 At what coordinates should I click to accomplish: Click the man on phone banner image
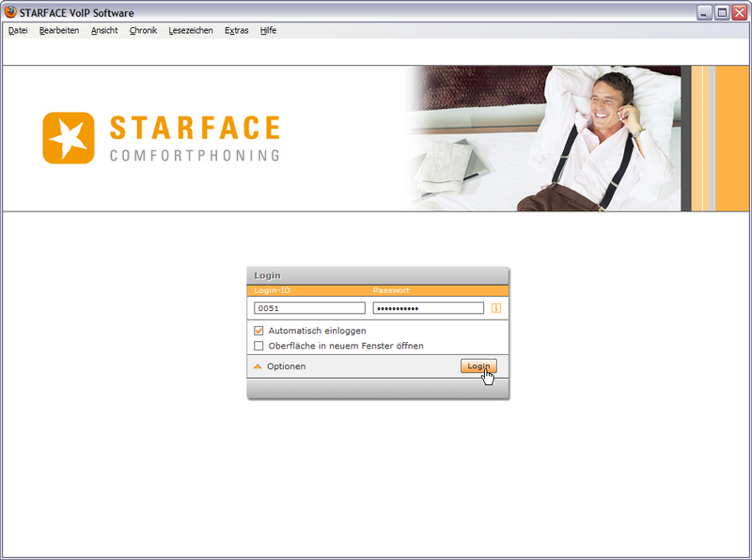click(x=542, y=138)
